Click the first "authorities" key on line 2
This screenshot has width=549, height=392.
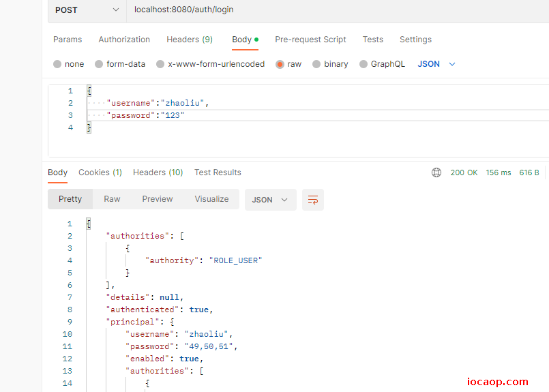click(138, 237)
